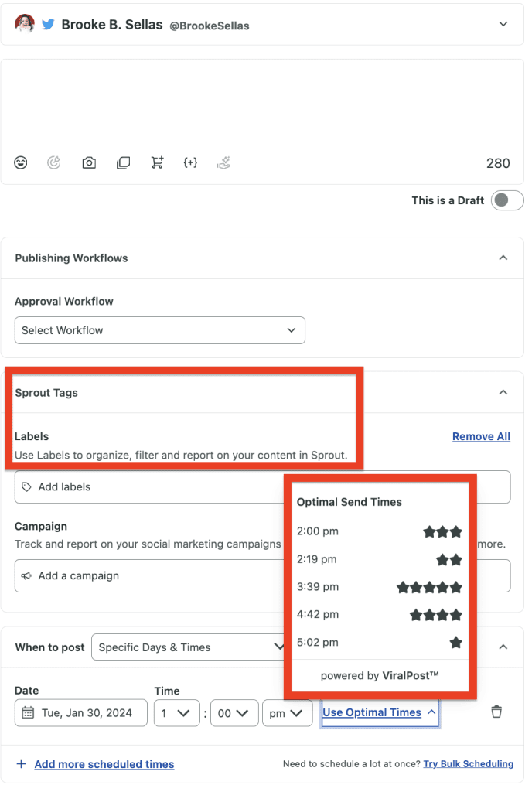This screenshot has height=792, width=532.
Task: Click the Twitter bird icon
Action: [48, 24]
